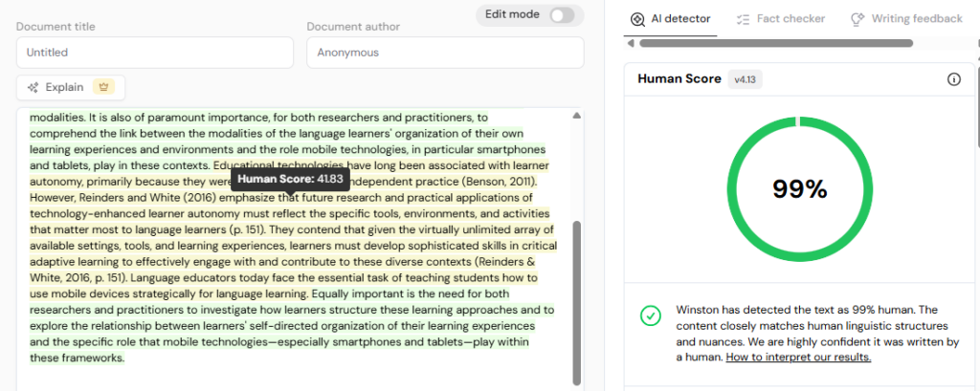
Task: Click the Fact checker checklist icon
Action: pyautogui.click(x=743, y=19)
